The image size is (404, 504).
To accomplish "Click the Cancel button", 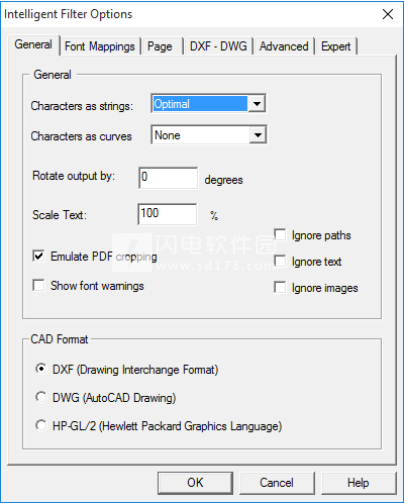I will [x=277, y=483].
